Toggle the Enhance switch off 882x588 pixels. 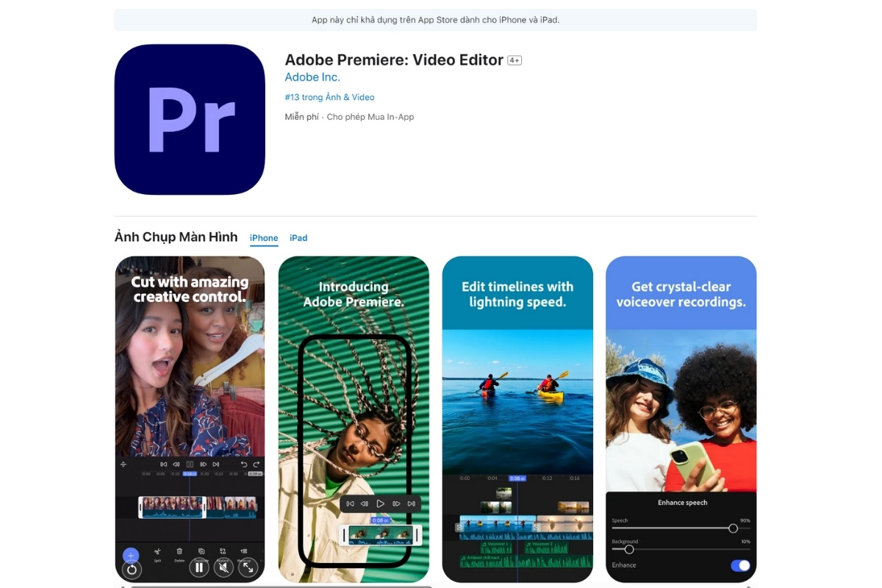click(x=740, y=565)
